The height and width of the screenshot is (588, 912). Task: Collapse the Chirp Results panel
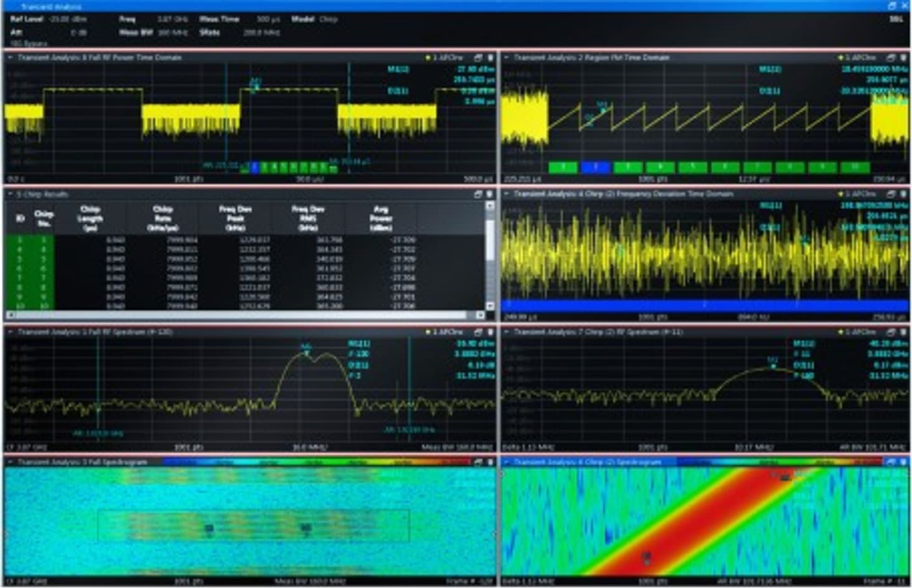11,193
